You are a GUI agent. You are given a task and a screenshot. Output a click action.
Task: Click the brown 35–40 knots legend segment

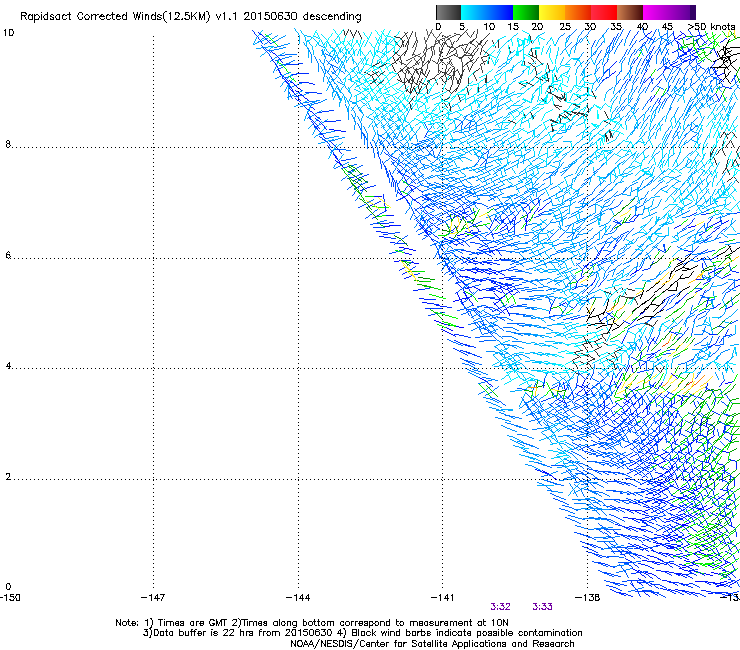click(x=630, y=12)
